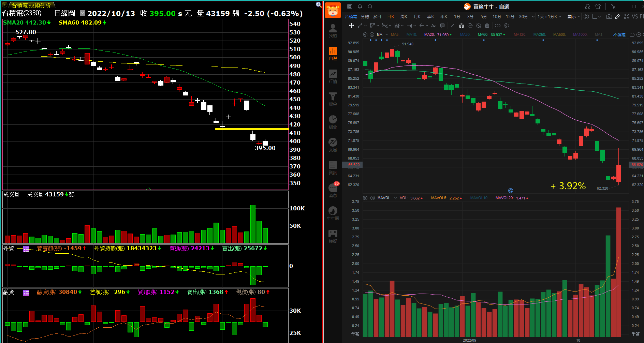Click the 台積電 stock name link

click(x=351, y=16)
